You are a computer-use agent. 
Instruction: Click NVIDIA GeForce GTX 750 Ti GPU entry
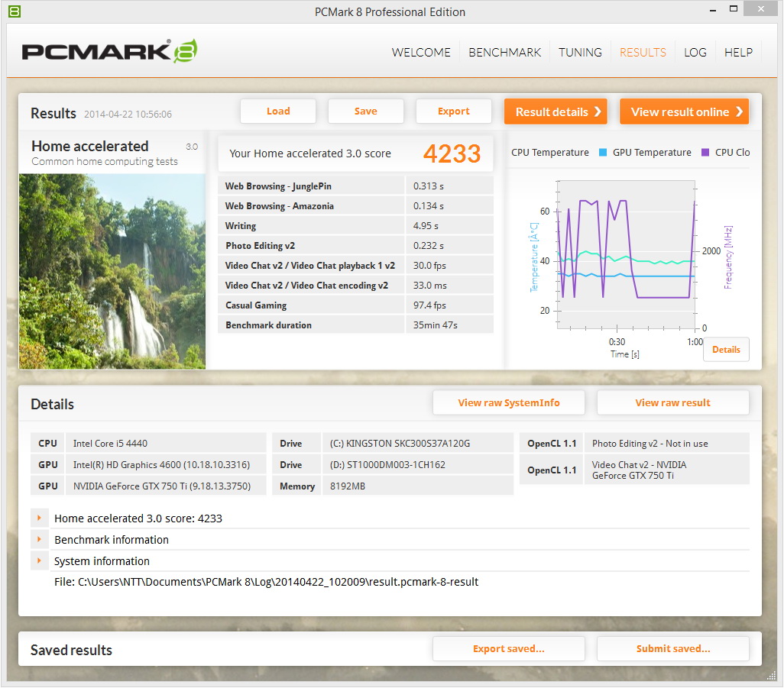[x=166, y=486]
